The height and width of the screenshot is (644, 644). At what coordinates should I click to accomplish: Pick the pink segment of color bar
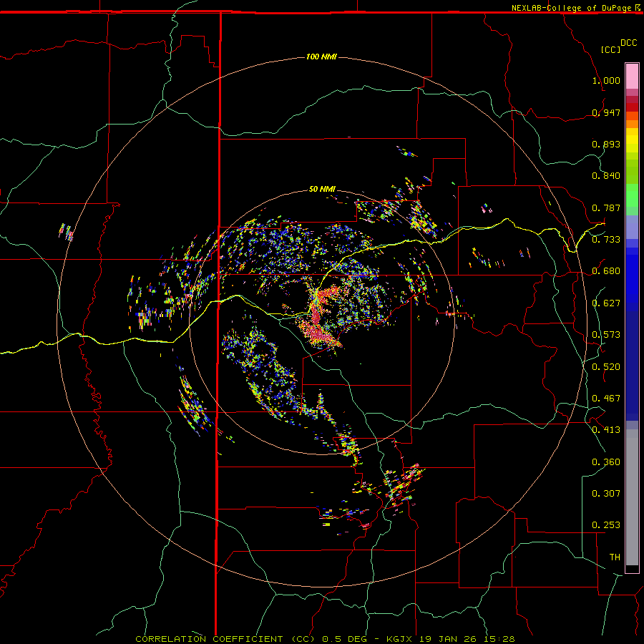click(x=632, y=77)
